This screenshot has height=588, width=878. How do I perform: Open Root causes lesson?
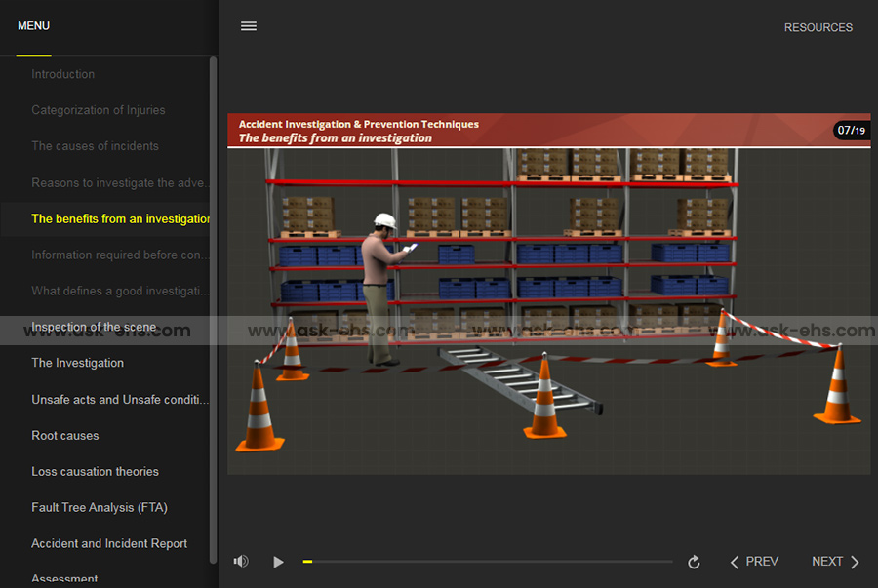65,436
